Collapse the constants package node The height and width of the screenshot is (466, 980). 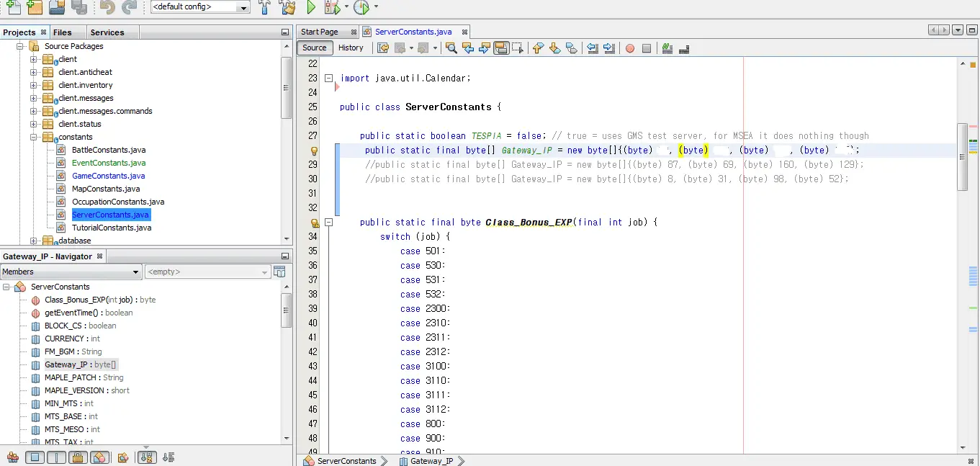tap(33, 137)
